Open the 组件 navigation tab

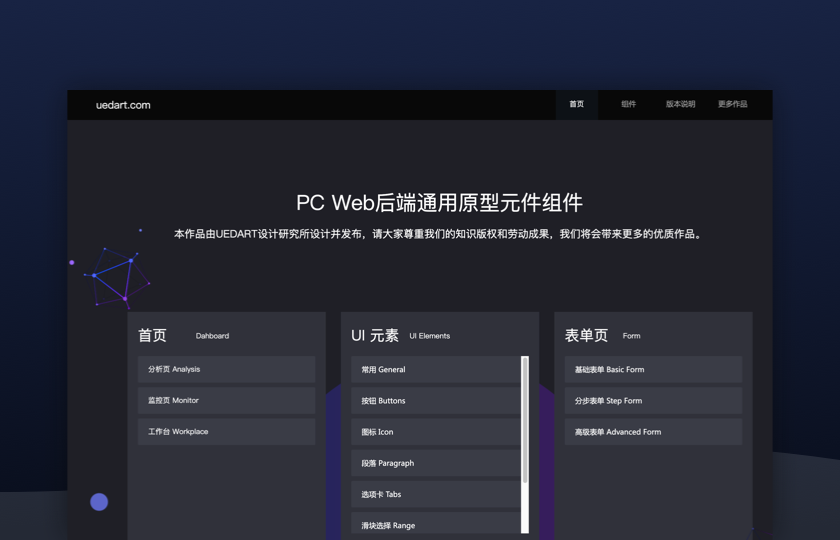[x=628, y=104]
